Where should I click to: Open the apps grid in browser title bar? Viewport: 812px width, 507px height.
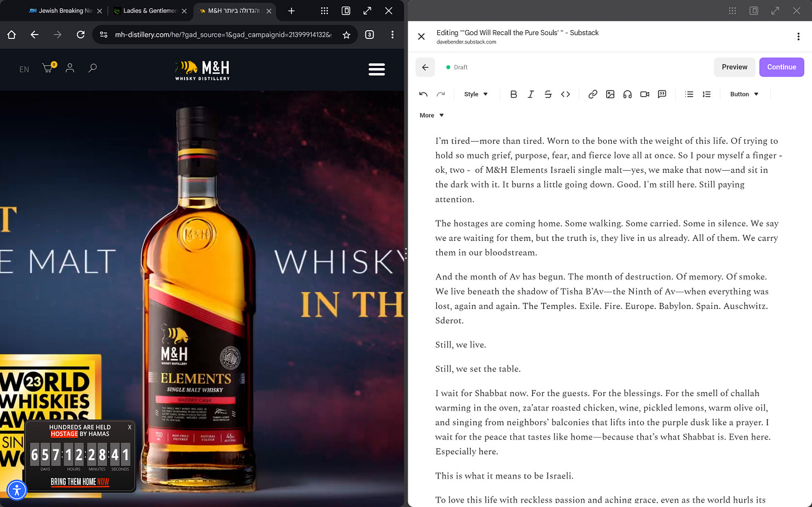click(x=324, y=11)
